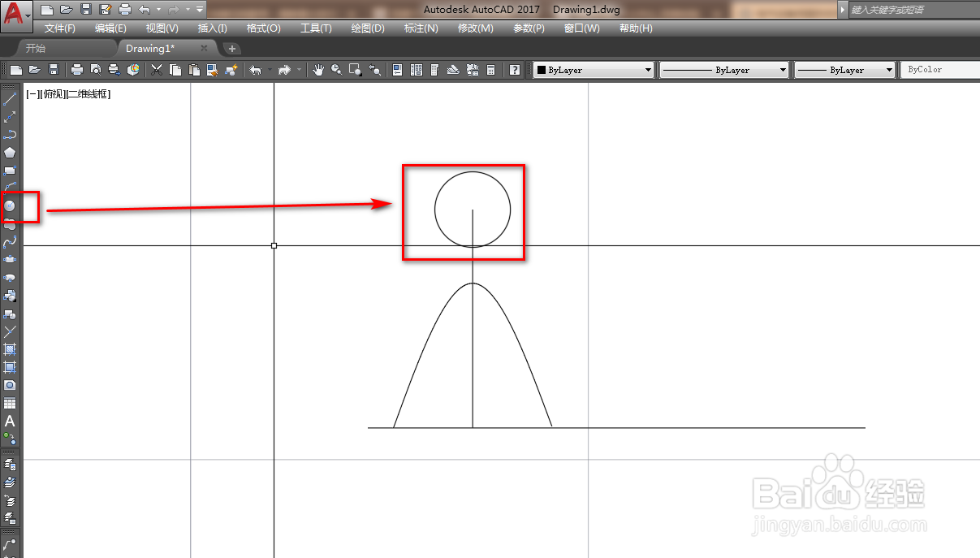This screenshot has width=980, height=558.
Task: Select the Polygon tool
Action: (10, 153)
